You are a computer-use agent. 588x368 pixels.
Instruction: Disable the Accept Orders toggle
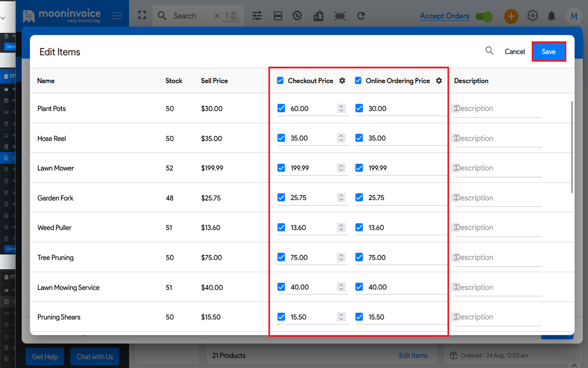[x=484, y=16]
